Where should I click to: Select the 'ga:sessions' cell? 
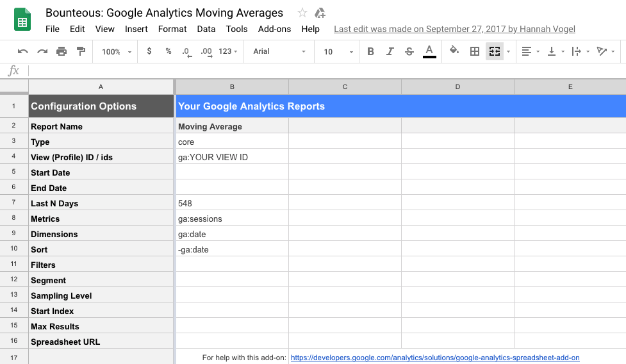(x=232, y=219)
